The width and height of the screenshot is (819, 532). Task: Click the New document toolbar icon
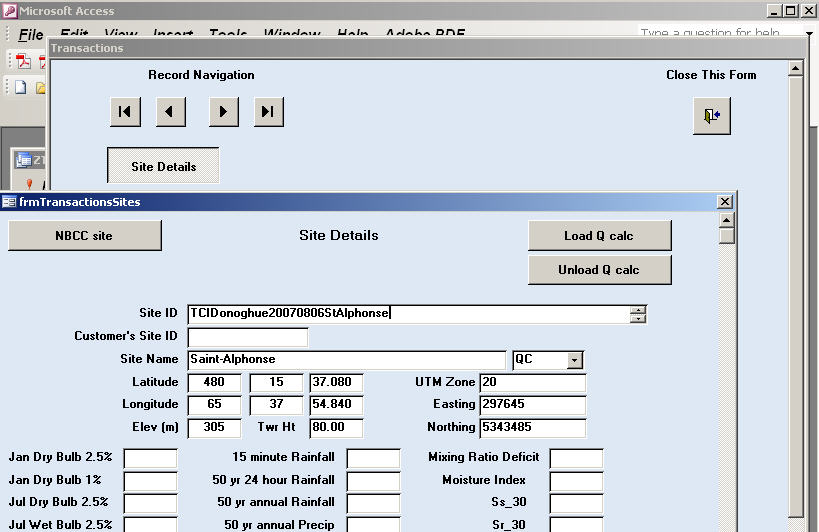click(x=20, y=87)
